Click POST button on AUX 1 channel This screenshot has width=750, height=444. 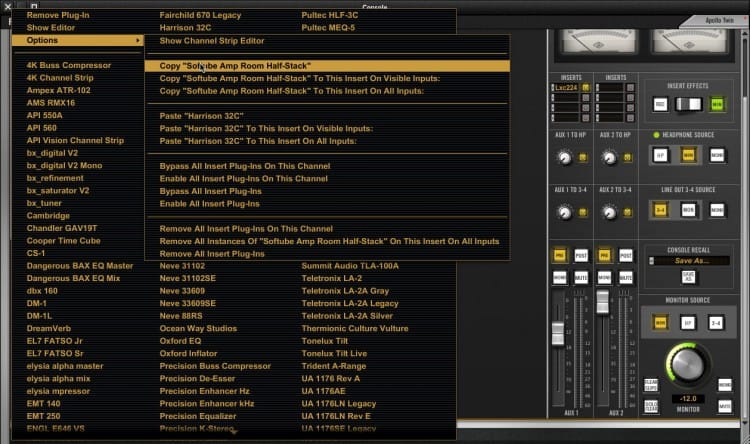point(581,255)
